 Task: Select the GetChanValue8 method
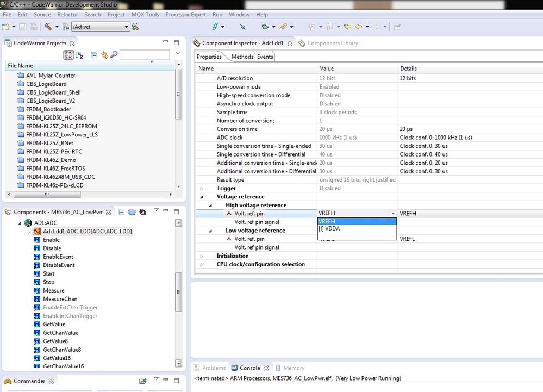[62, 350]
